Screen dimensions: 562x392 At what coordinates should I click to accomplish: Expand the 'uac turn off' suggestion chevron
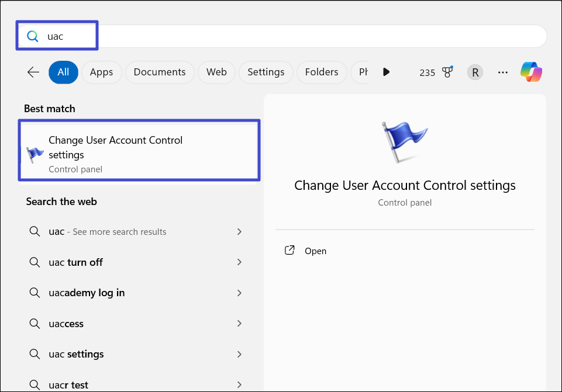pos(239,262)
